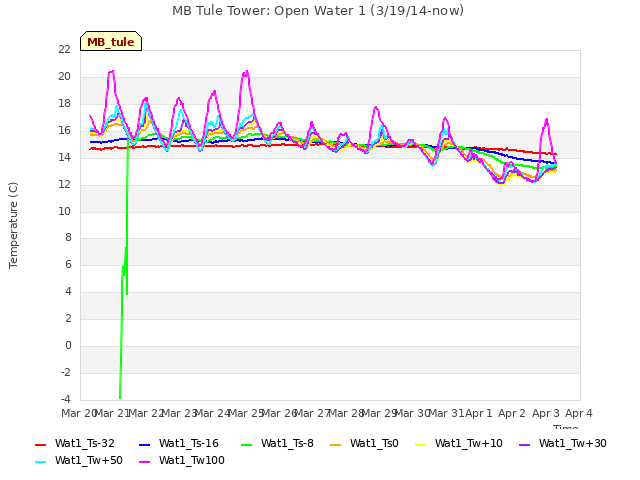Click the 'Time' x-axis title
Viewport: 640px width, 480px height.
[x=565, y=427]
